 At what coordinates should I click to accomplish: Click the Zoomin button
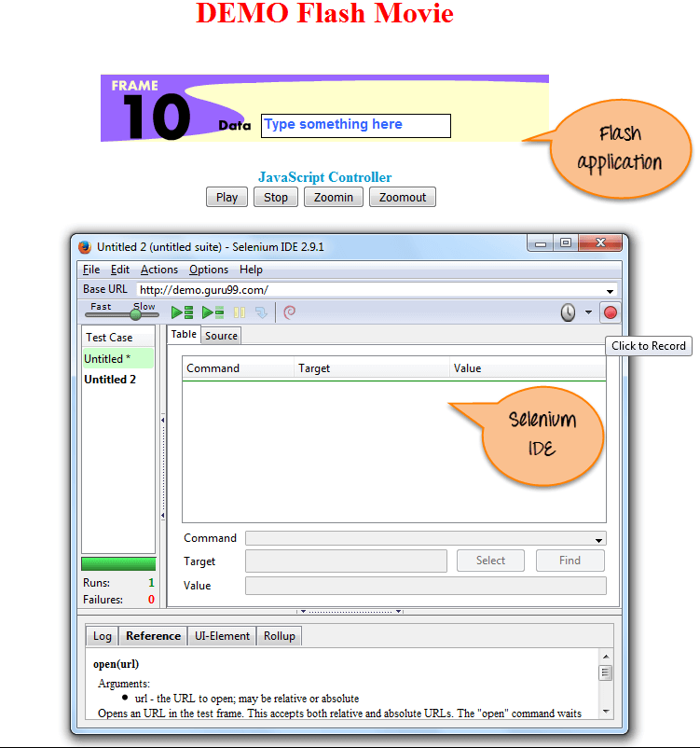pos(333,197)
